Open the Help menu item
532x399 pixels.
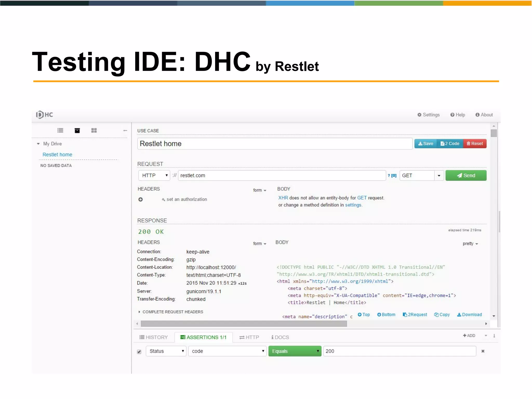tap(458, 115)
